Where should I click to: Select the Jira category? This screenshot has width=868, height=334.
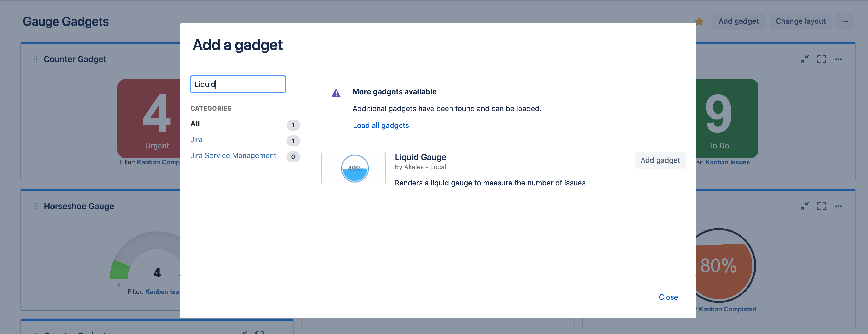[x=196, y=140]
